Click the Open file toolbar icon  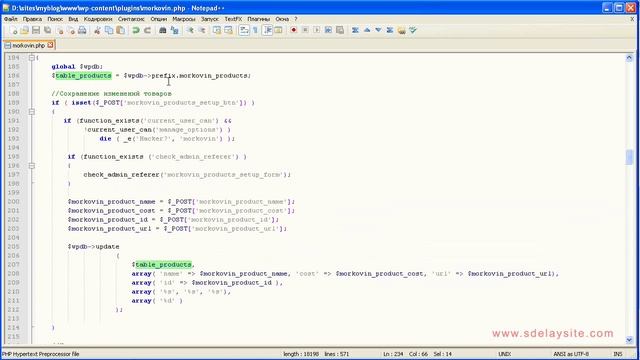(24, 30)
